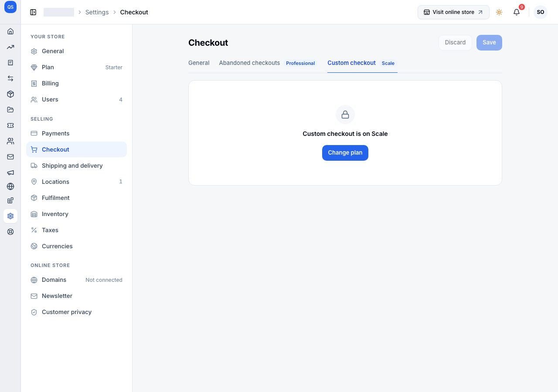Viewport: 558px width, 392px height.
Task: Open Customer privacy settings
Action: point(76,312)
